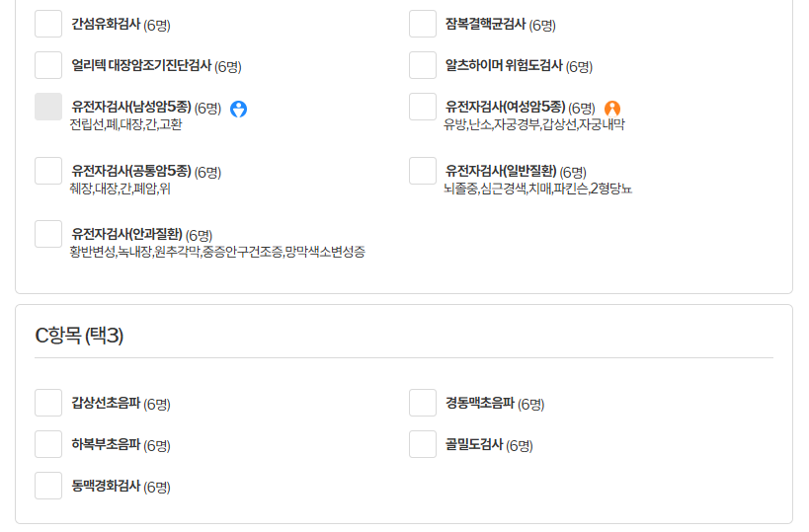Click the orange female icon beside 여성암5종
Screen dimensions: 809x532
point(612,109)
